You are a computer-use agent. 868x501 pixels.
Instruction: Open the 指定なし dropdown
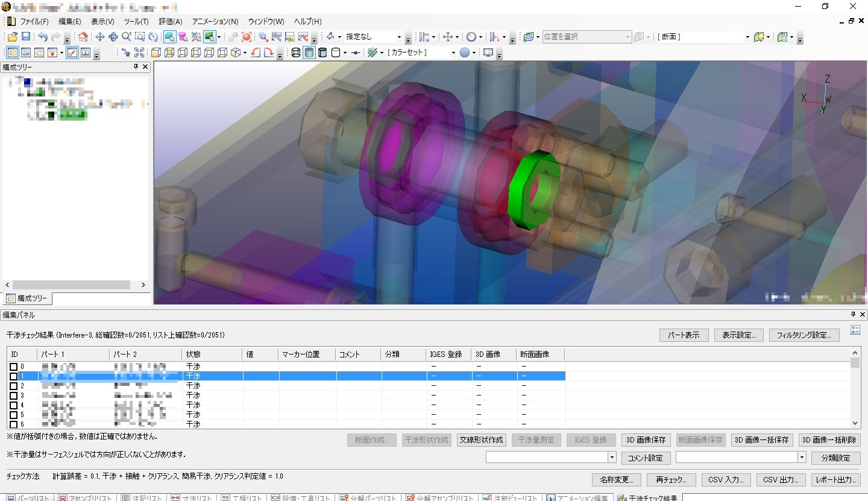pyautogui.click(x=398, y=37)
